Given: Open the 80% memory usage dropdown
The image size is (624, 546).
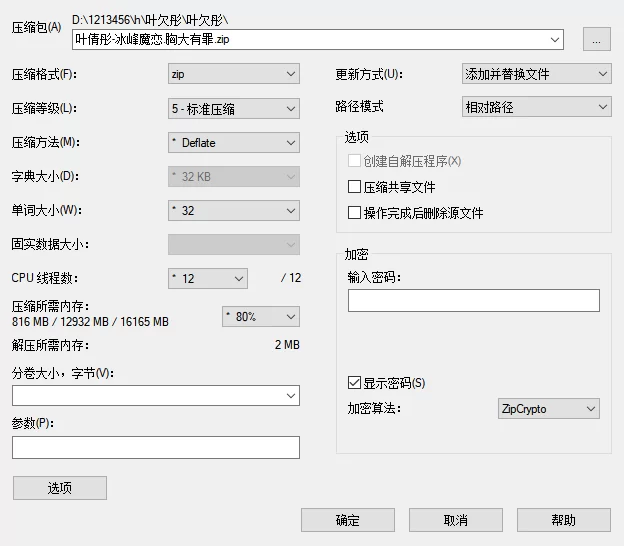Looking at the screenshot, I should 261,316.
